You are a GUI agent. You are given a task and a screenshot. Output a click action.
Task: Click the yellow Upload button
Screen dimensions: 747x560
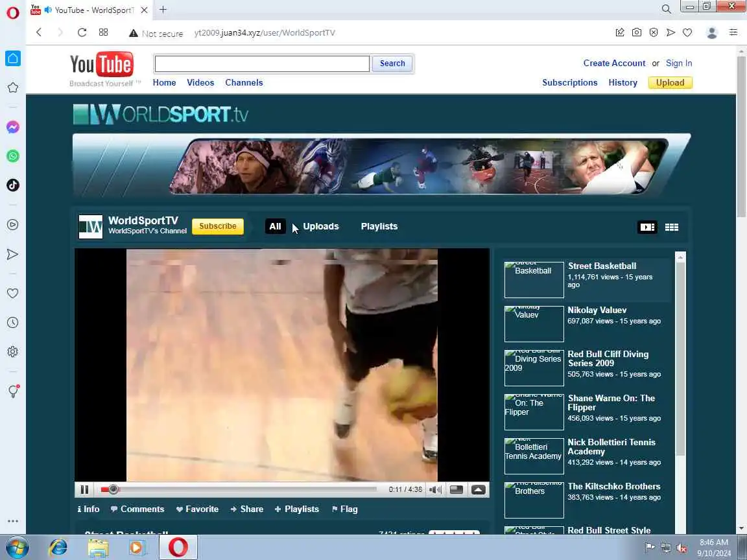670,82
